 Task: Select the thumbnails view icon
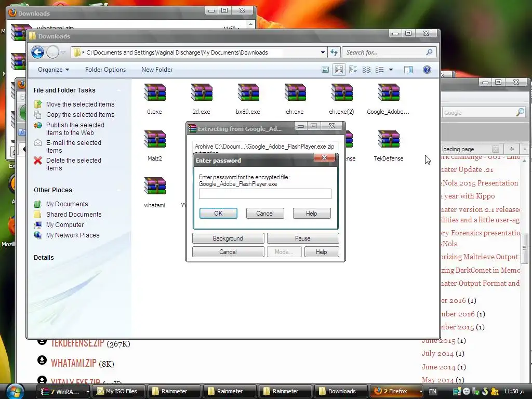(x=339, y=70)
